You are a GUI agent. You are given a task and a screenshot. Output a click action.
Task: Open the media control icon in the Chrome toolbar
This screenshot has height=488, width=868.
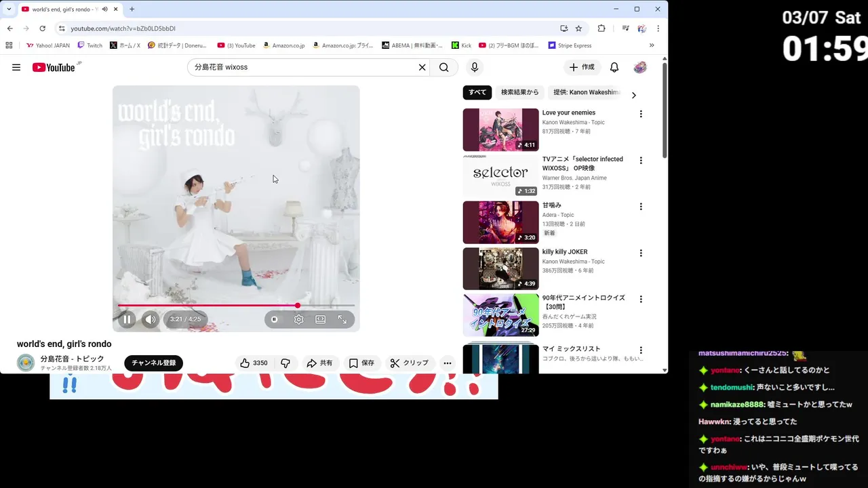pyautogui.click(x=625, y=28)
